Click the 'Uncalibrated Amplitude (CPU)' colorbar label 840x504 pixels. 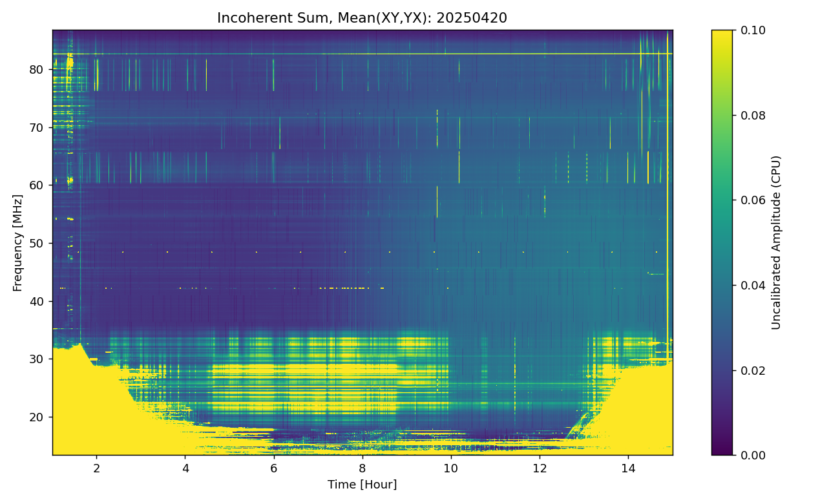click(x=776, y=243)
